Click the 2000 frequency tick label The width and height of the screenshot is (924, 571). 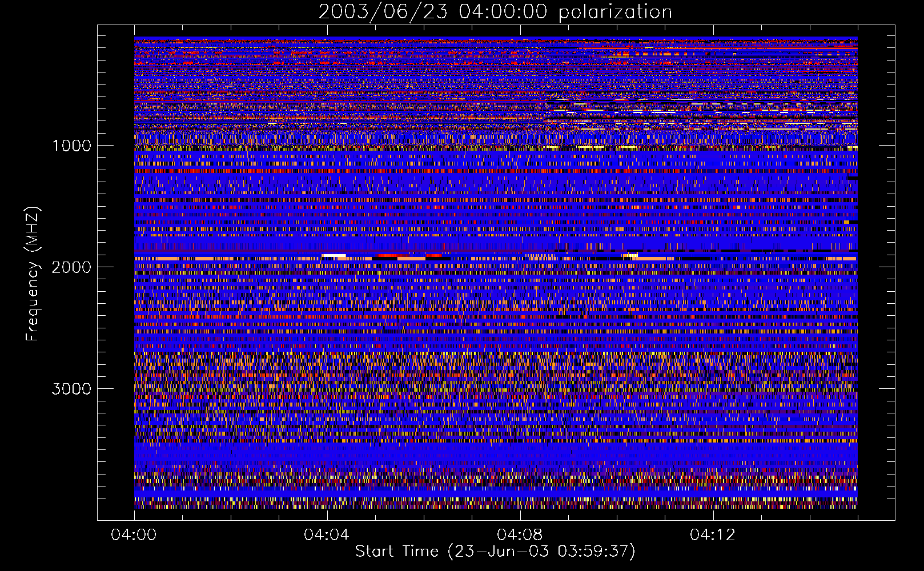tap(71, 267)
